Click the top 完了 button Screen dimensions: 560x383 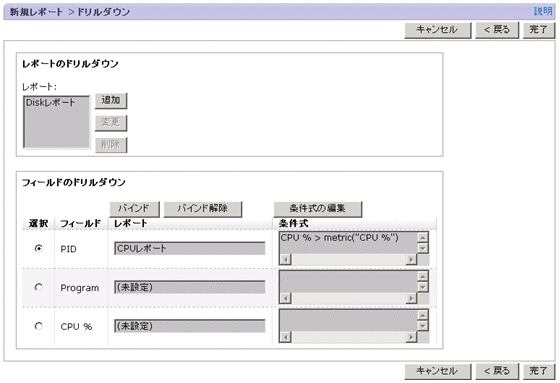[x=539, y=30]
